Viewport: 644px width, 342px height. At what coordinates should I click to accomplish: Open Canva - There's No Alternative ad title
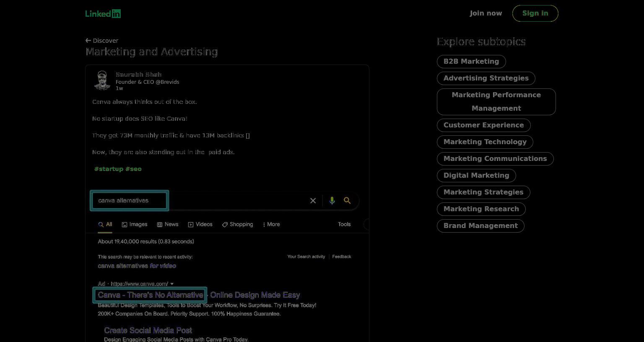click(x=151, y=295)
